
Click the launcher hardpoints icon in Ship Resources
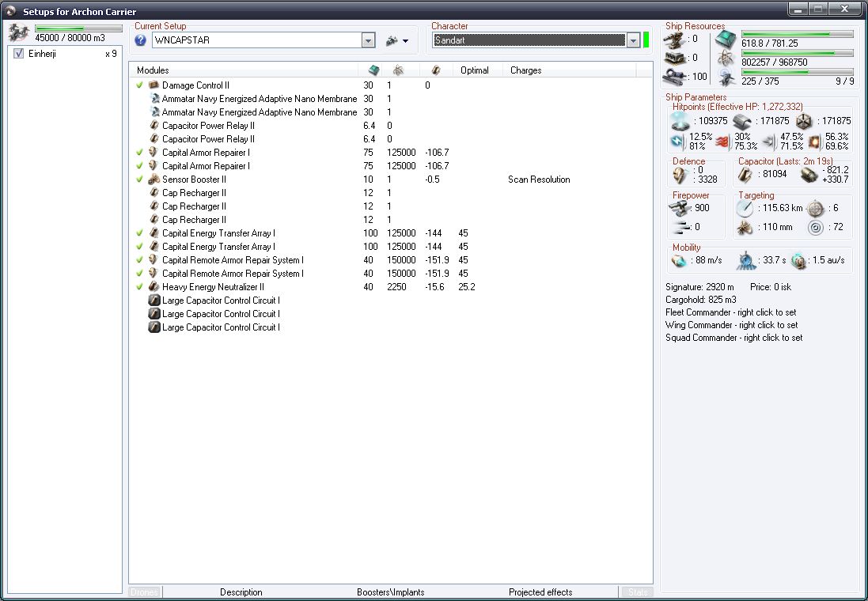(x=675, y=58)
